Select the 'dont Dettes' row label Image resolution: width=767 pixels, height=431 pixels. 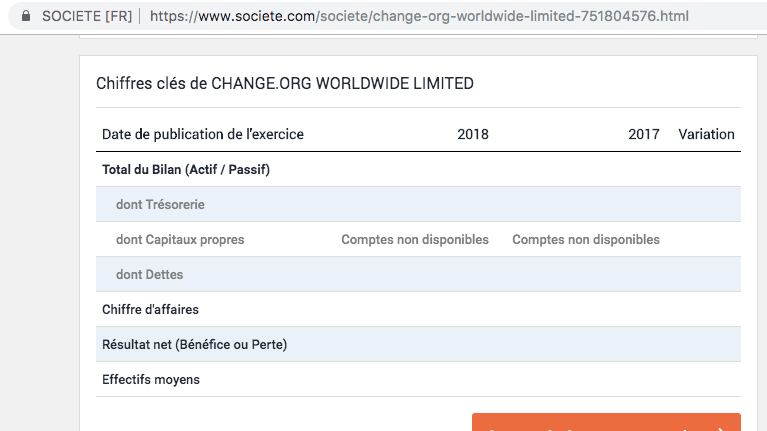coord(150,275)
